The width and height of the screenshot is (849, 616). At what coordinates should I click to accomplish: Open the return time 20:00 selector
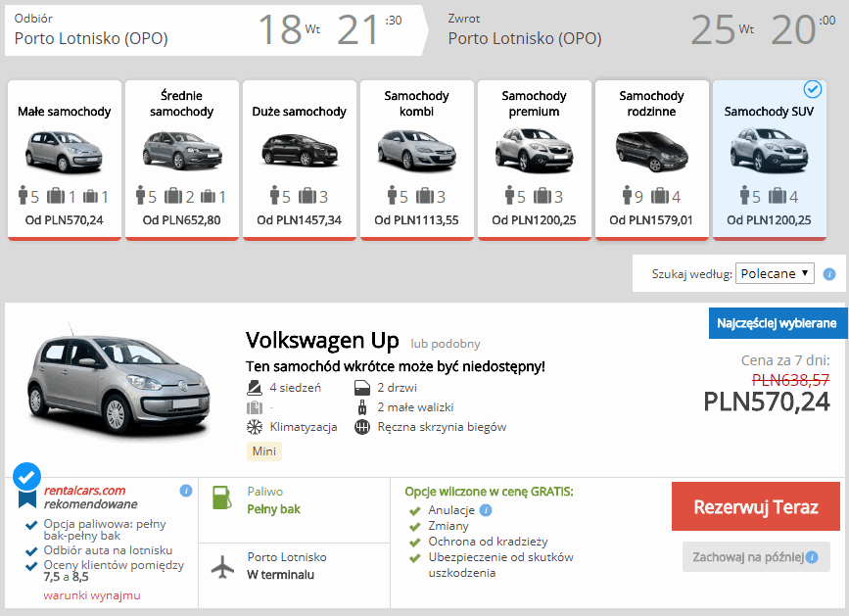tap(793, 29)
